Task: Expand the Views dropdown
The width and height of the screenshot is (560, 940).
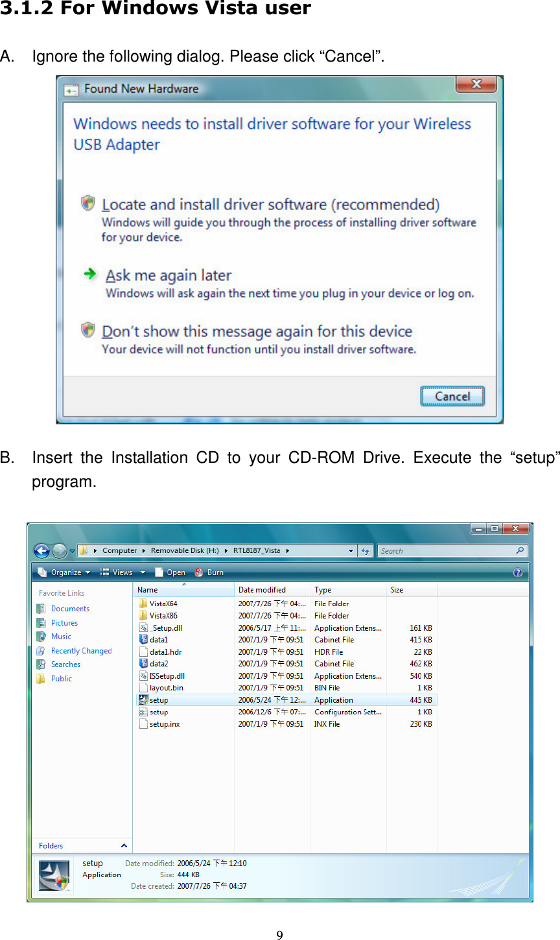Action: [122, 572]
